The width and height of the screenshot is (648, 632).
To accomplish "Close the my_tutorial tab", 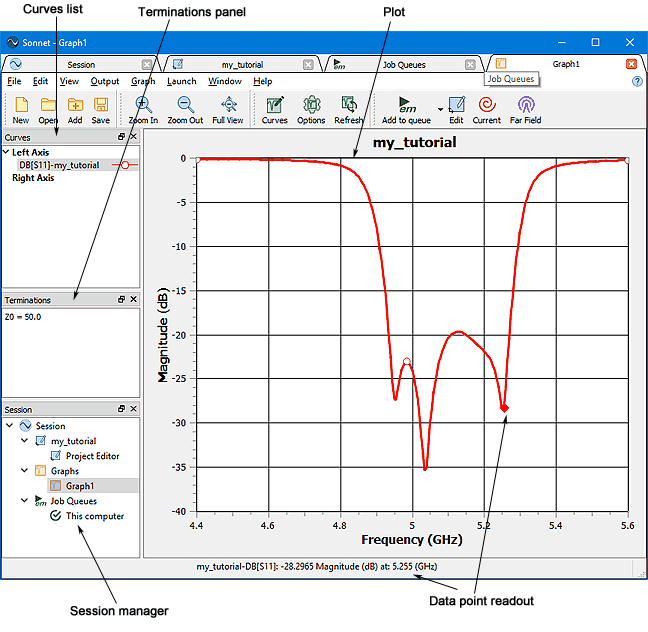I will (x=308, y=64).
